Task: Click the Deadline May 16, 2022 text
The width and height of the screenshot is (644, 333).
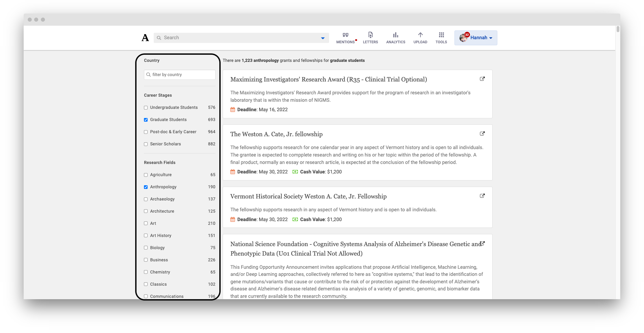Action: point(263,110)
